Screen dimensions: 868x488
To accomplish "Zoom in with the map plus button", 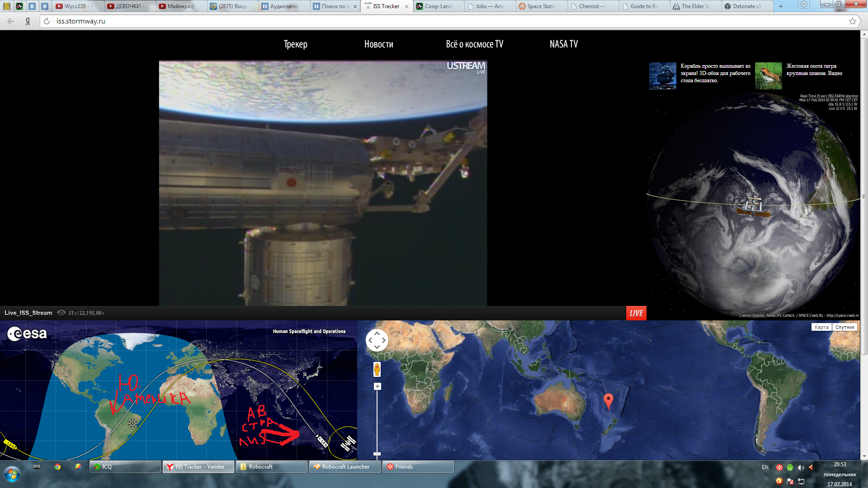I will pos(377,386).
